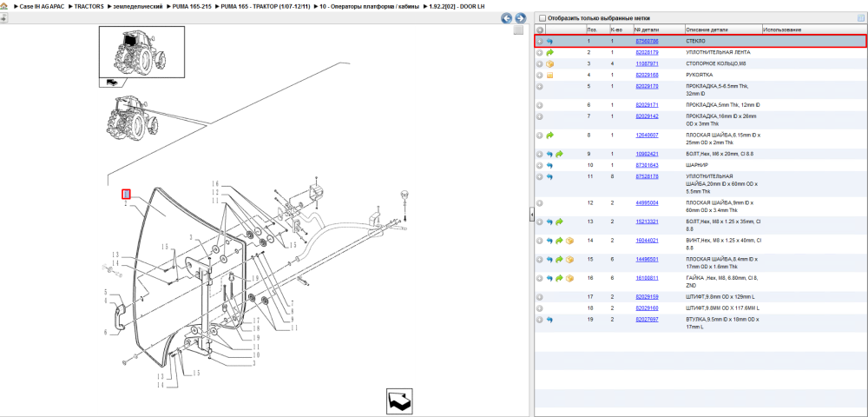The image size is (868, 417).
Task: Click the small icon at the toolbar's left edge
Action: tap(3, 18)
